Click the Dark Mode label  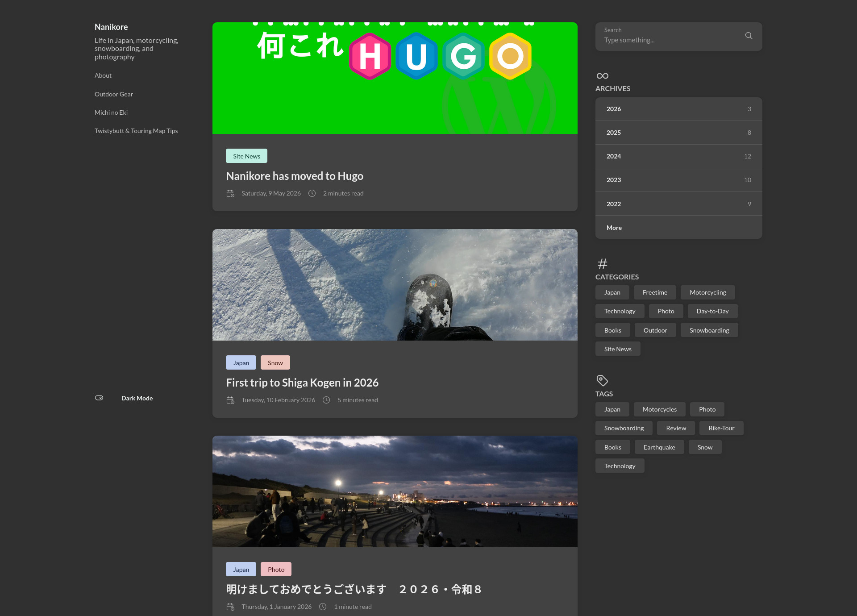pos(137,398)
